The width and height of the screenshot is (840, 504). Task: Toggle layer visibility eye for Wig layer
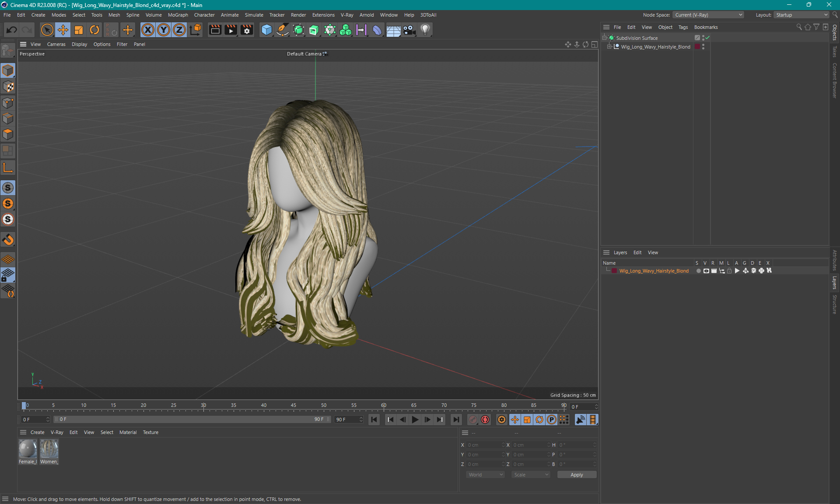coord(706,271)
